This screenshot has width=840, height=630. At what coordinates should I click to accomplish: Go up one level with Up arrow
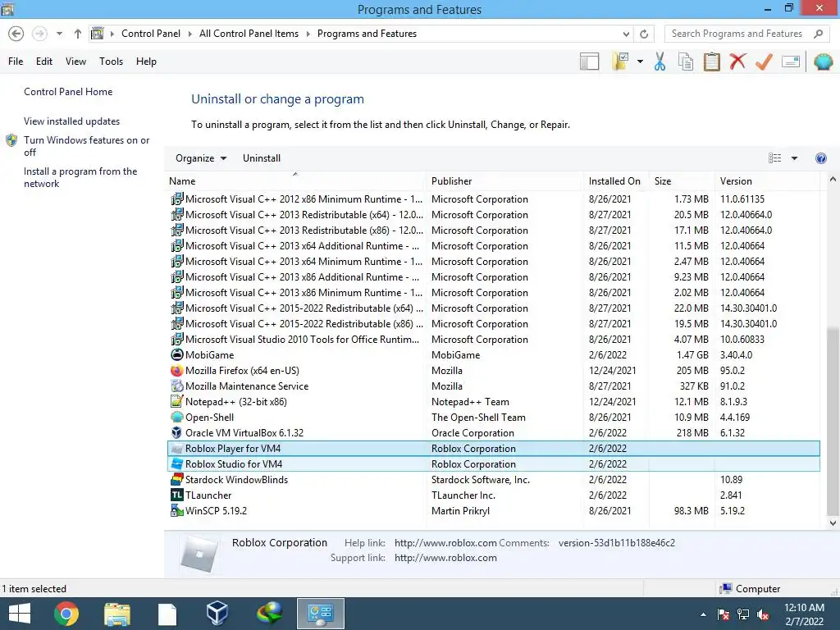click(78, 34)
